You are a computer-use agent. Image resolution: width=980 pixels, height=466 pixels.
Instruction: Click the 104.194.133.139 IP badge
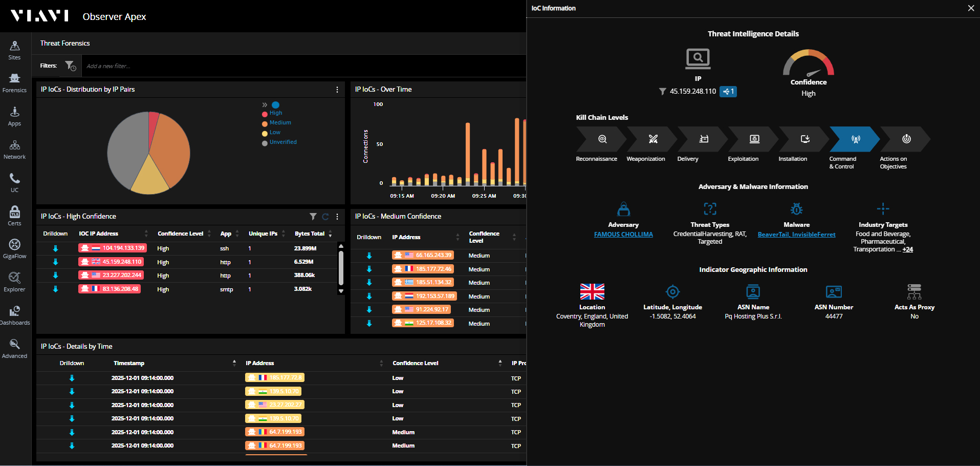pos(113,248)
